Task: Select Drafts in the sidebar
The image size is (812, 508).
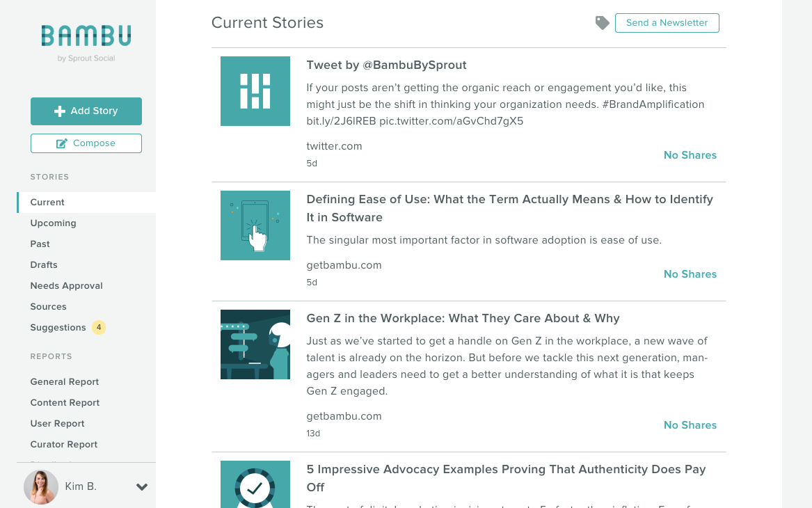Action: (44, 264)
